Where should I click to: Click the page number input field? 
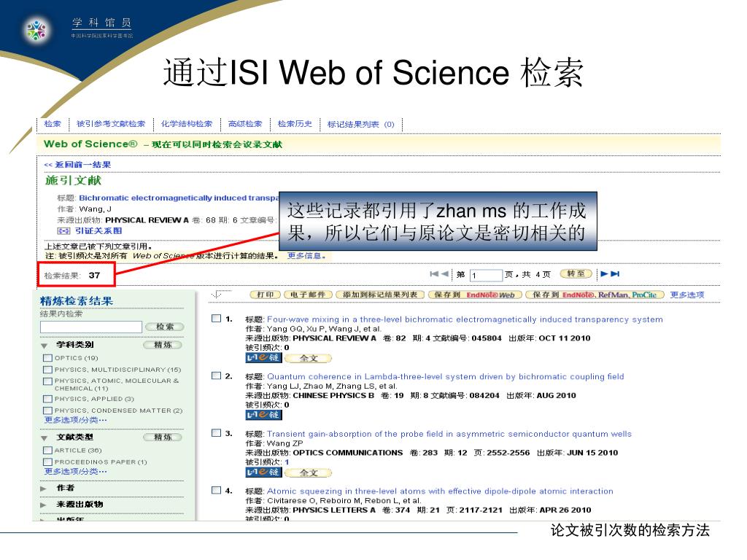pyautogui.click(x=486, y=275)
